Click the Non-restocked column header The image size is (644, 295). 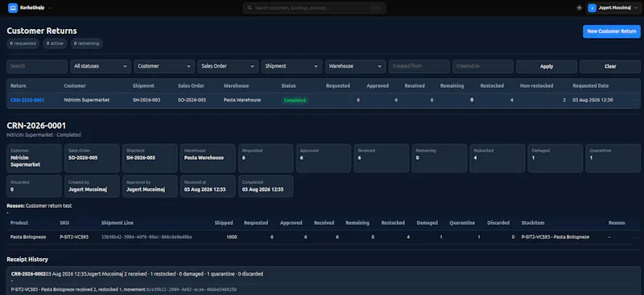536,86
